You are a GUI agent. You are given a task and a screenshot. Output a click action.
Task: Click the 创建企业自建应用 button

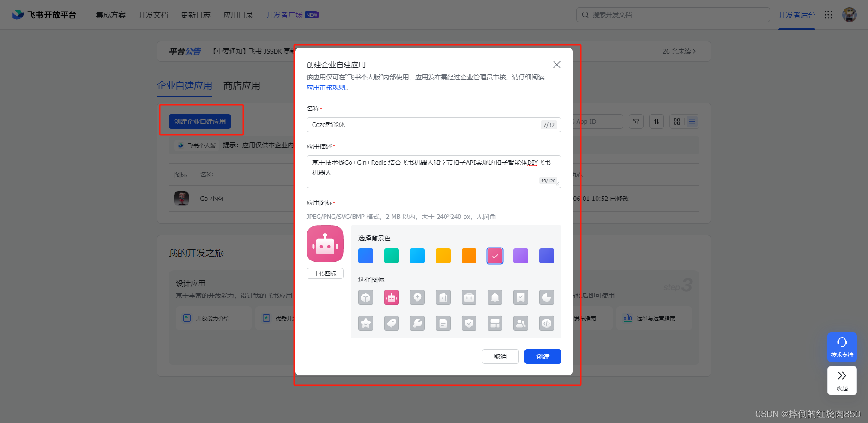tap(200, 121)
